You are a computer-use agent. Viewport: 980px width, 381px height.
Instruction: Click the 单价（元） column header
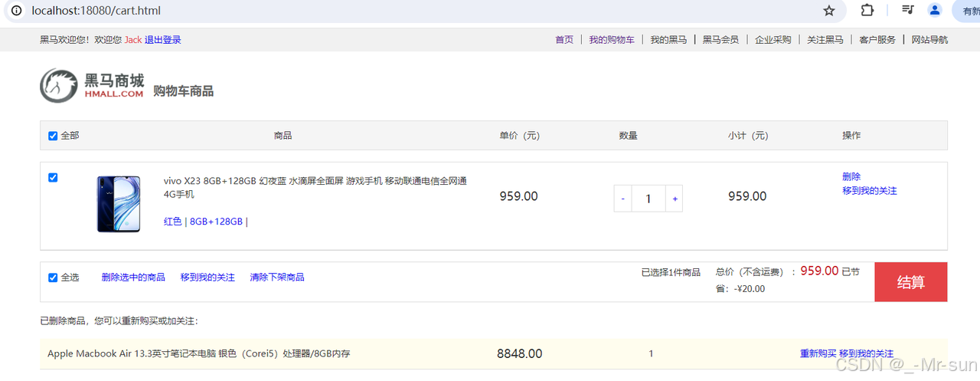coord(520,136)
